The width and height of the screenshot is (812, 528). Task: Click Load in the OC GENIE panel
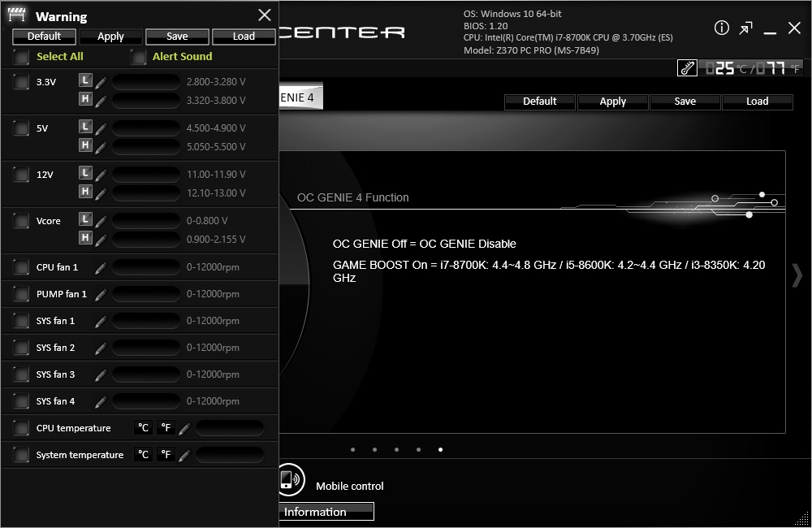757,102
